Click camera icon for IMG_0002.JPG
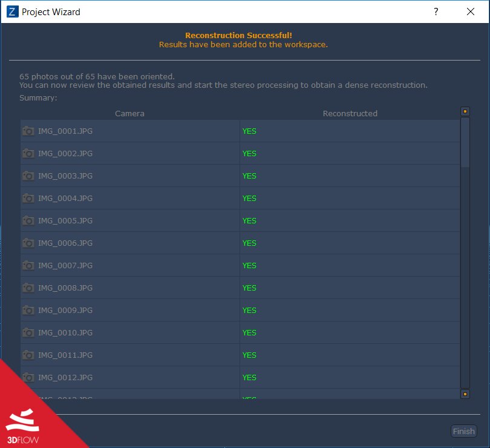490x448 pixels. click(x=28, y=153)
